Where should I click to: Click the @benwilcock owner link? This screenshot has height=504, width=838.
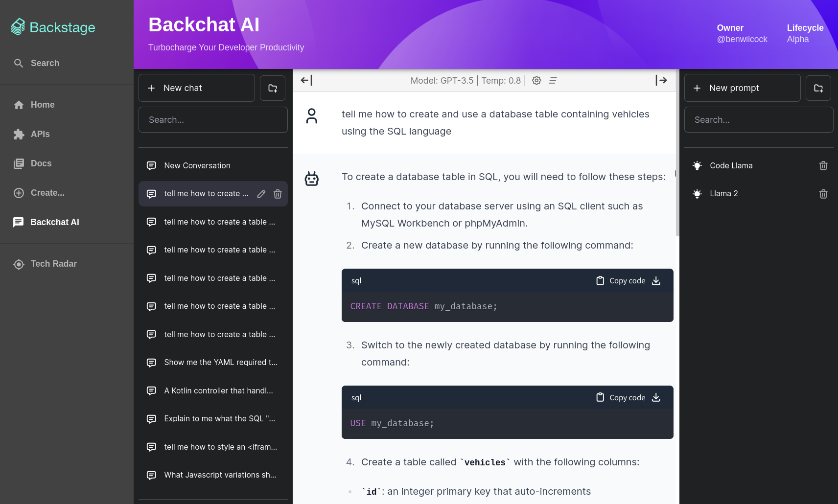[742, 39]
